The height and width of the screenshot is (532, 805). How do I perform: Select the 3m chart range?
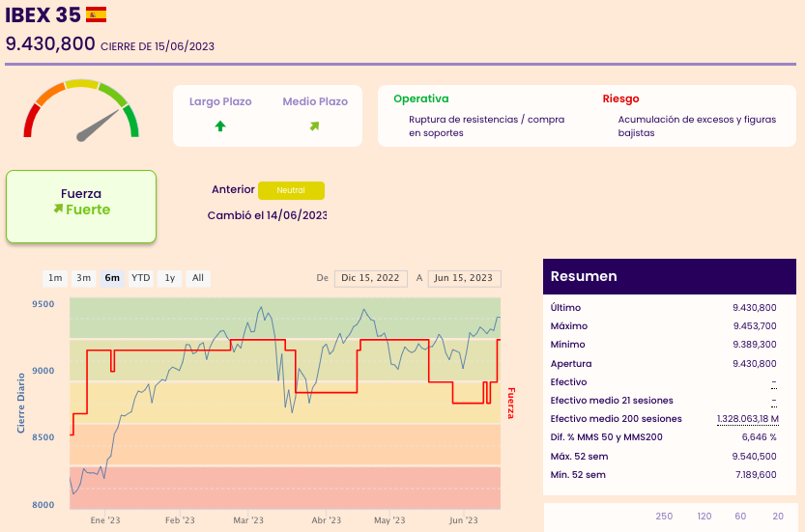84,278
